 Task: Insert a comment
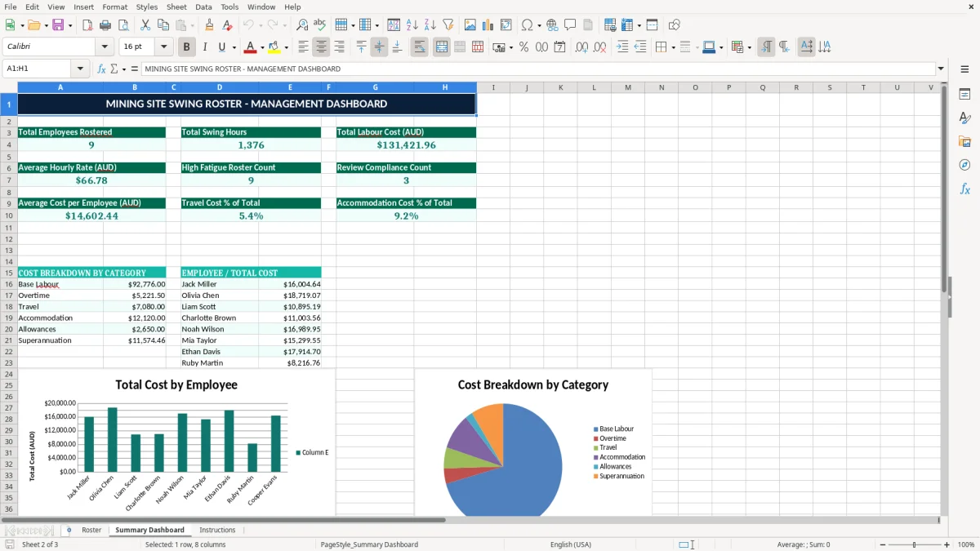tap(570, 25)
